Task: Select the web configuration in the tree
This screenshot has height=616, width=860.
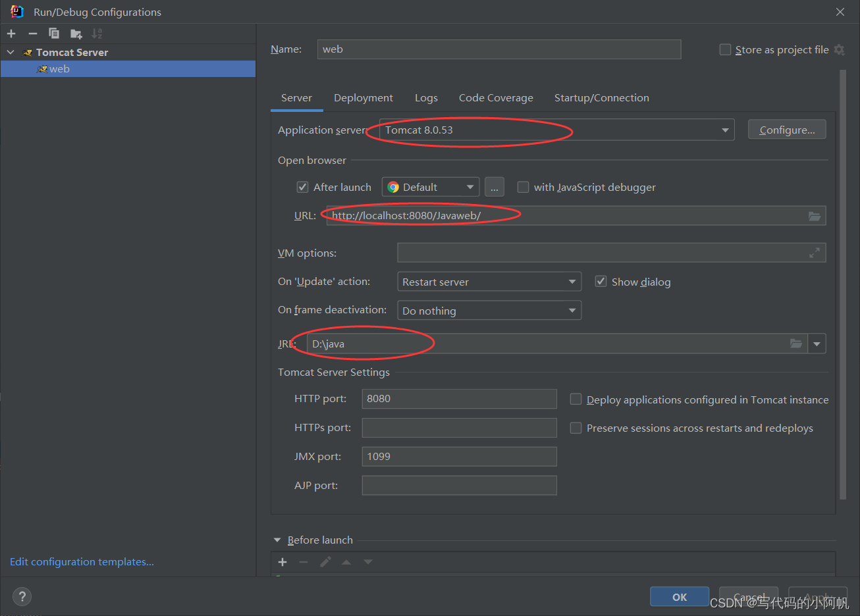Action: 128,69
